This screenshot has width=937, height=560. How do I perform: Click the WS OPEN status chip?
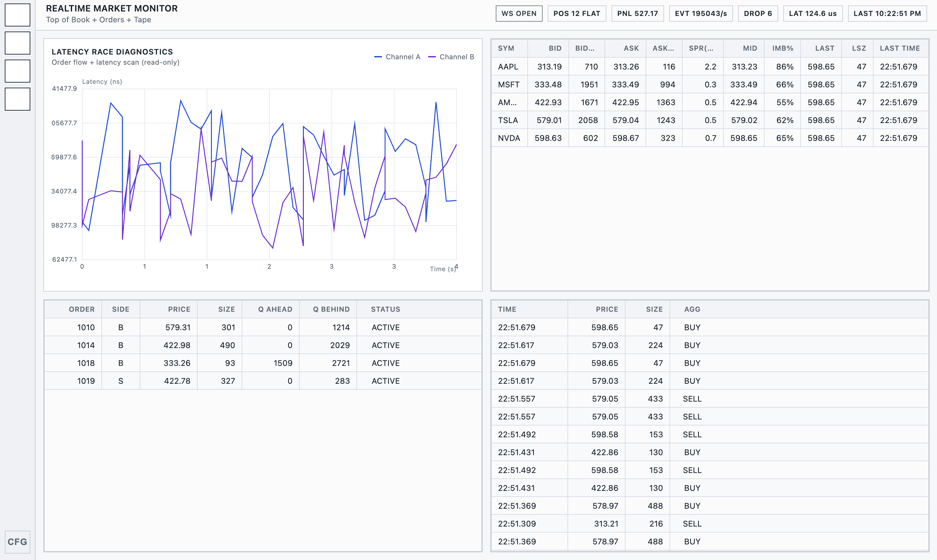(x=519, y=14)
